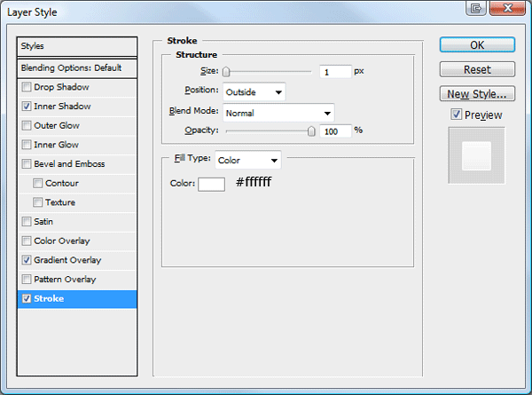The width and height of the screenshot is (532, 395).
Task: Select the Stroke label in list
Action: (49, 298)
